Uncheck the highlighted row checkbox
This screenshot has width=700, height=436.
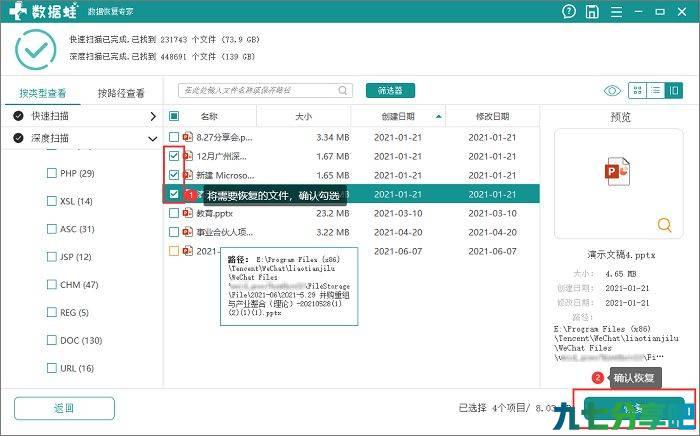[x=174, y=194]
